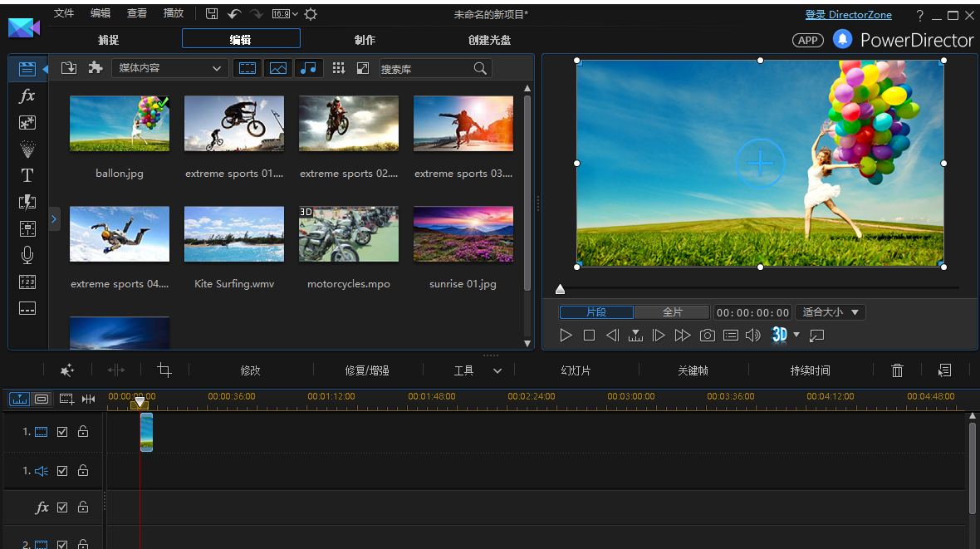Click the plug-ins puzzle icon
Viewport: 980px width, 549px height.
click(x=95, y=68)
